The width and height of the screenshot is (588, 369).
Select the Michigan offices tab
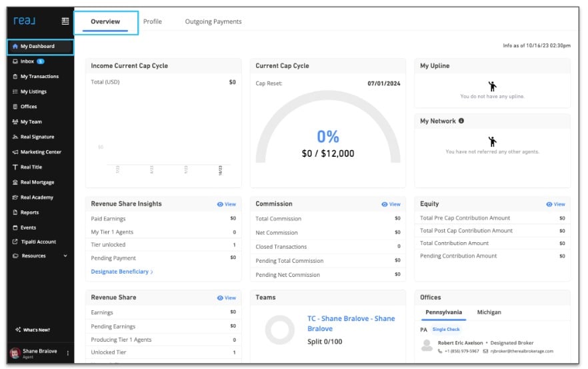click(489, 312)
